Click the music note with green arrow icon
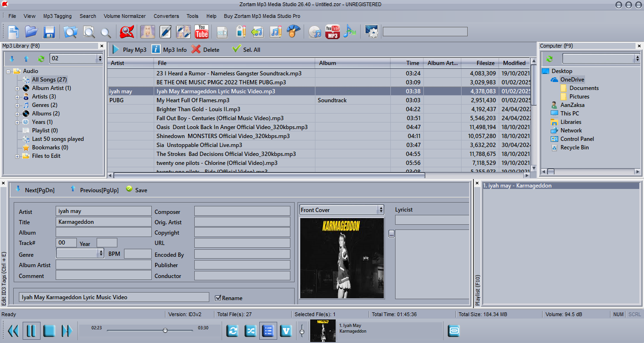 tap(257, 32)
